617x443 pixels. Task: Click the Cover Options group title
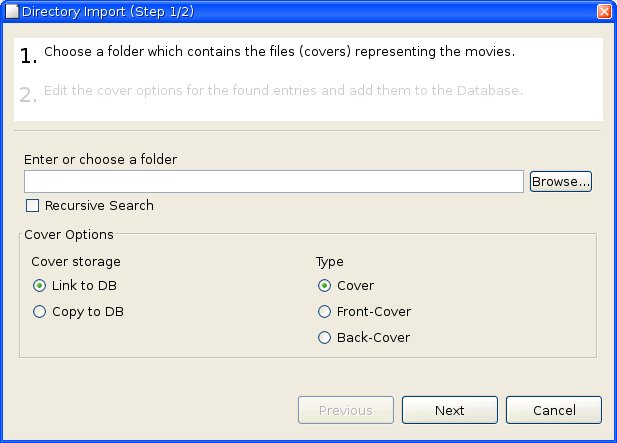tap(69, 235)
